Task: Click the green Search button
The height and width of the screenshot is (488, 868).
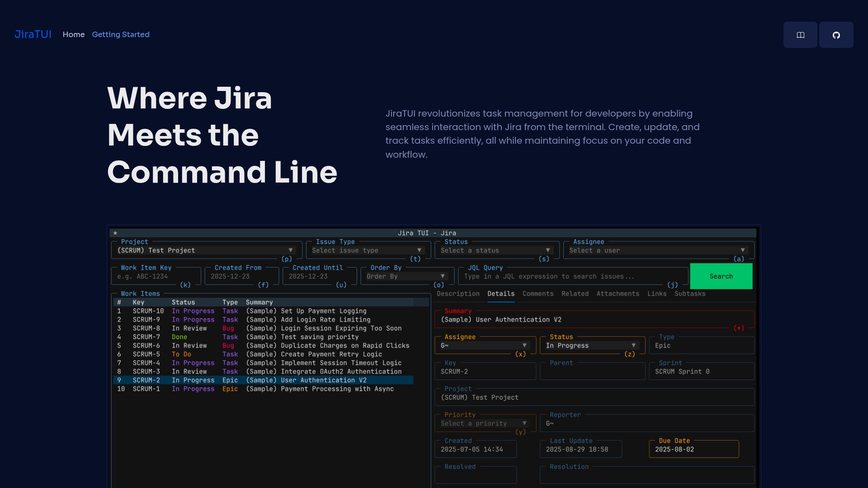Action: (721, 276)
